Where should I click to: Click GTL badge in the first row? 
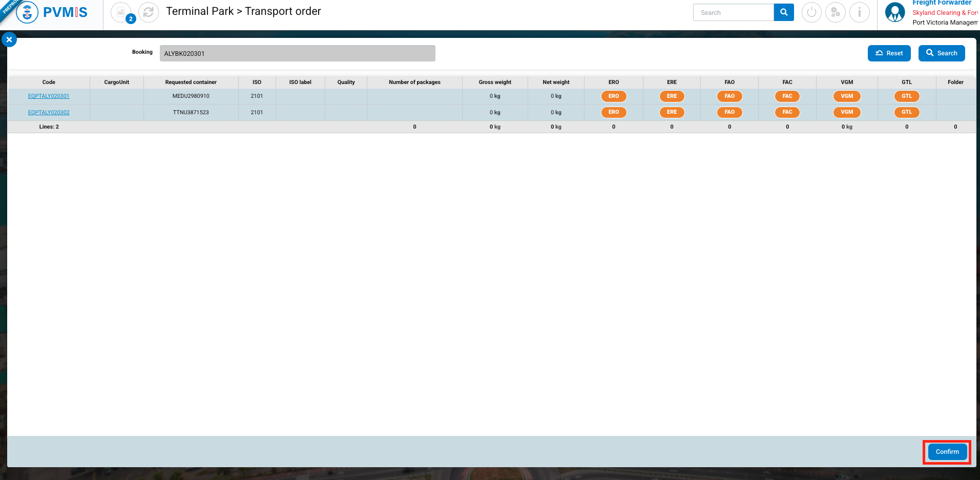coord(907,96)
